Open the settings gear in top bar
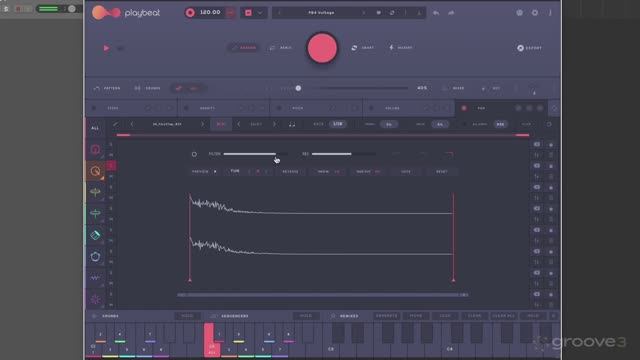This screenshot has width=640, height=360. (x=535, y=13)
